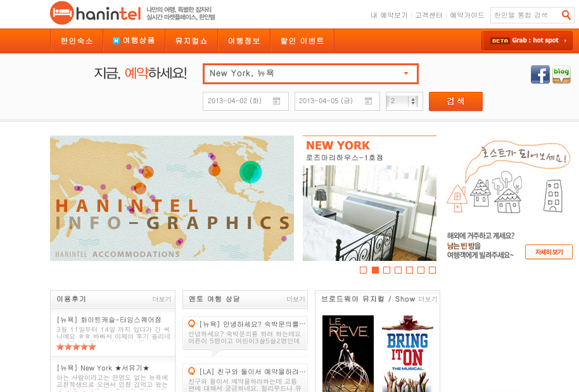Open the New York room photo
Image resolution: width=579 pixels, height=392 pixels.
[x=369, y=213]
